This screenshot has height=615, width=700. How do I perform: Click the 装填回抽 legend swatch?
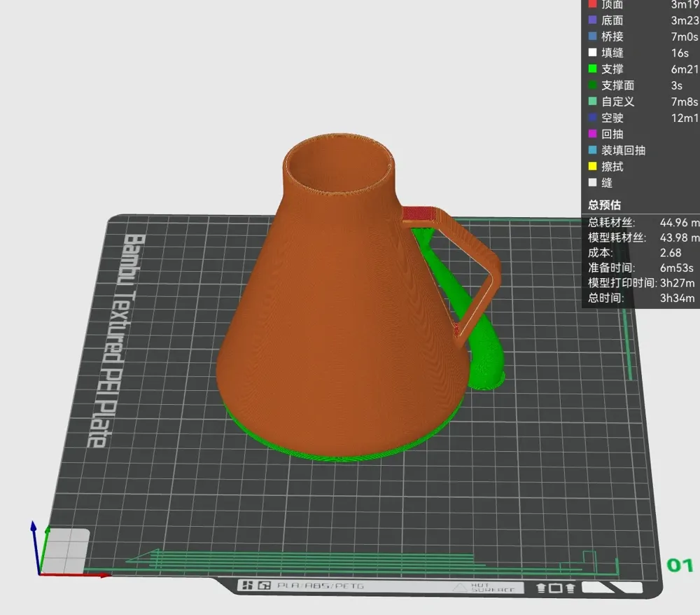592,150
